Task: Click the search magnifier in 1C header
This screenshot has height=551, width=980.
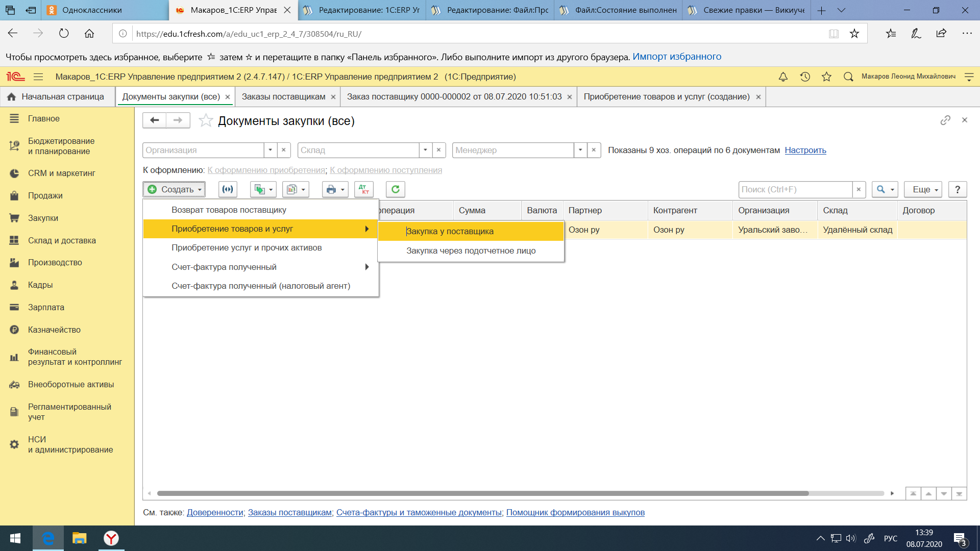Action: [848, 77]
